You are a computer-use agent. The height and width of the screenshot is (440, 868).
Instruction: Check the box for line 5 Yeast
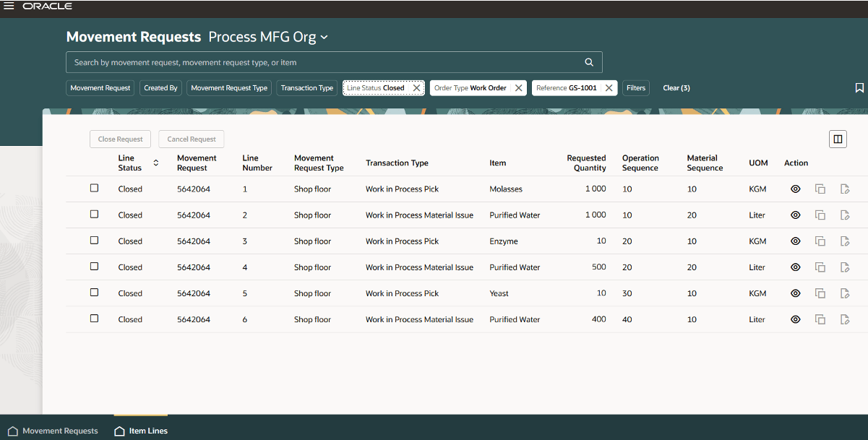click(x=94, y=292)
